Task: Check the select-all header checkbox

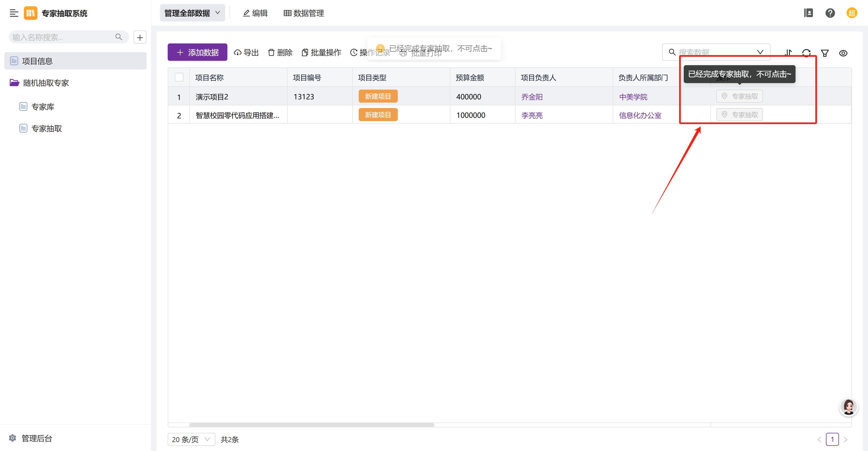Action: pyautogui.click(x=179, y=77)
